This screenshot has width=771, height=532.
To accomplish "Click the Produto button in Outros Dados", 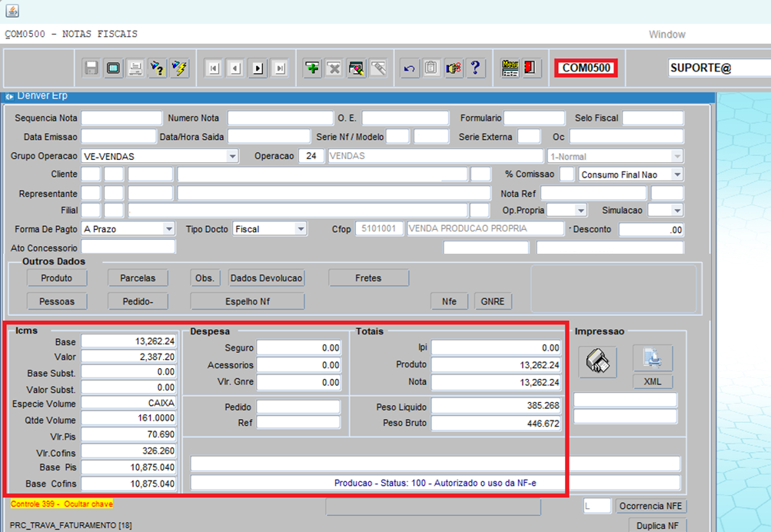I will (x=57, y=278).
